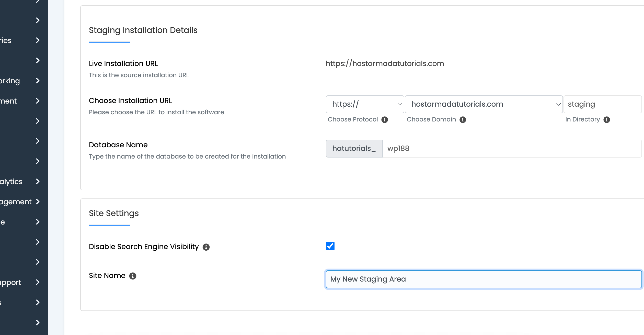Click 'This is the source installation URL' text

point(139,75)
